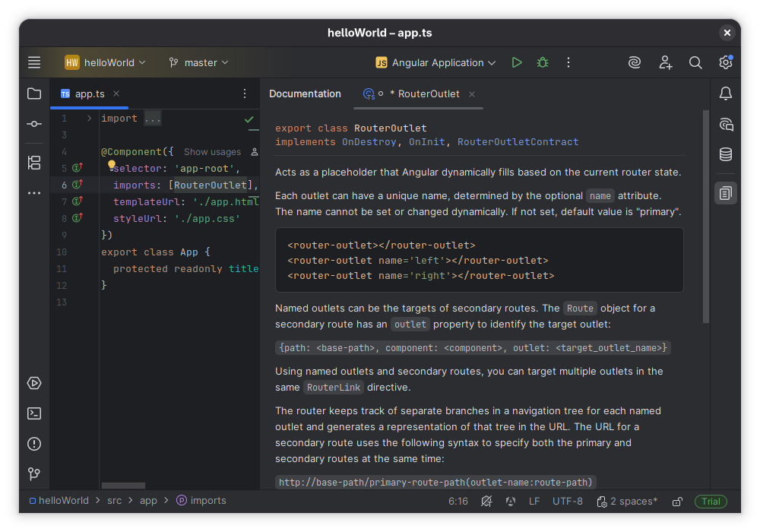The image size is (760, 532).
Task: Click the documentation panel vertical scrollbar
Action: (x=705, y=217)
